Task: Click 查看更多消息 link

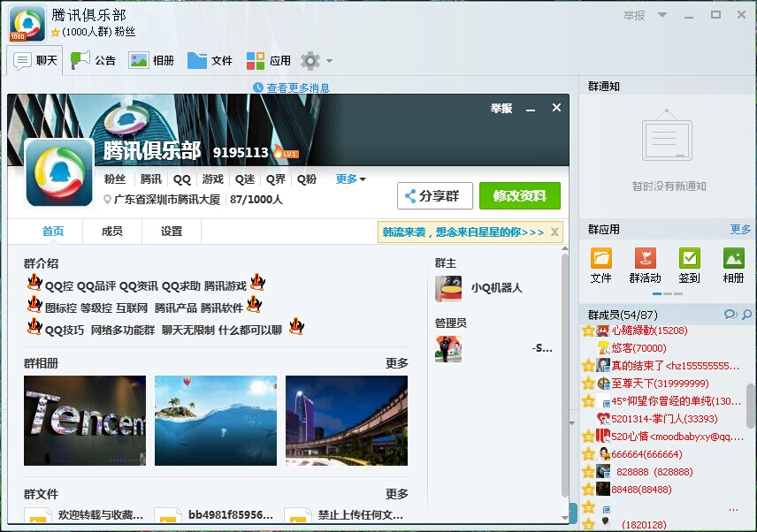Action: (x=298, y=87)
